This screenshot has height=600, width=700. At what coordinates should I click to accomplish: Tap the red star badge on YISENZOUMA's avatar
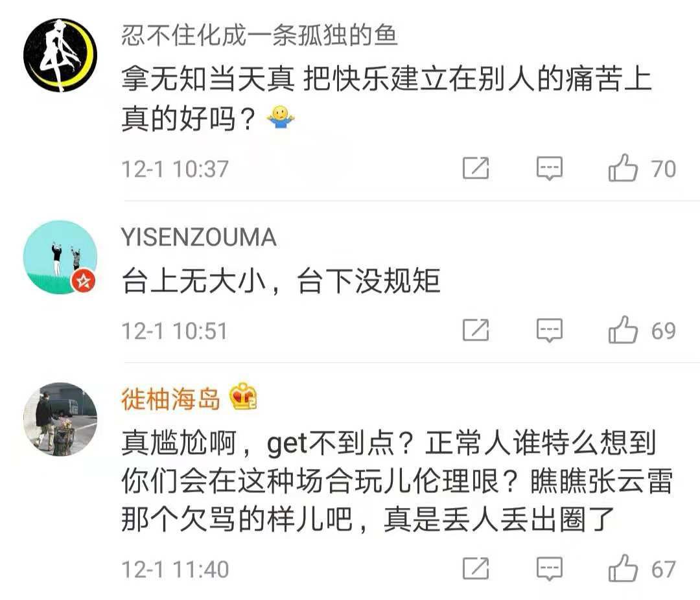click(84, 281)
